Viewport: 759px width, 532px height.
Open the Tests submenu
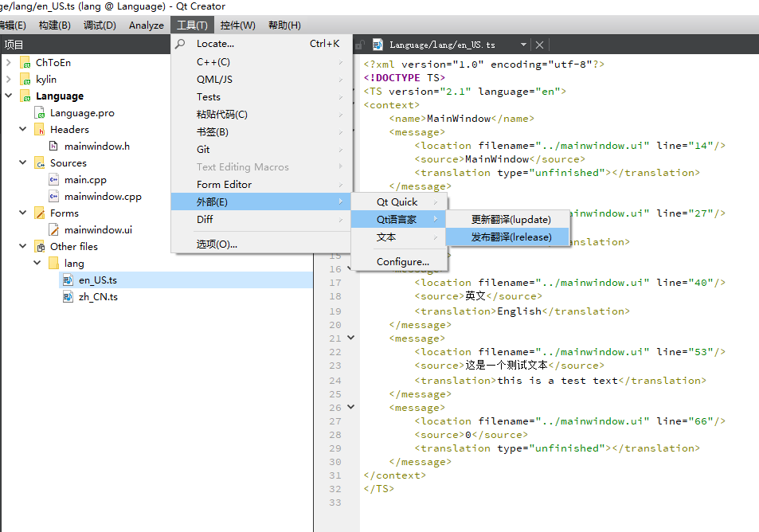pos(261,97)
